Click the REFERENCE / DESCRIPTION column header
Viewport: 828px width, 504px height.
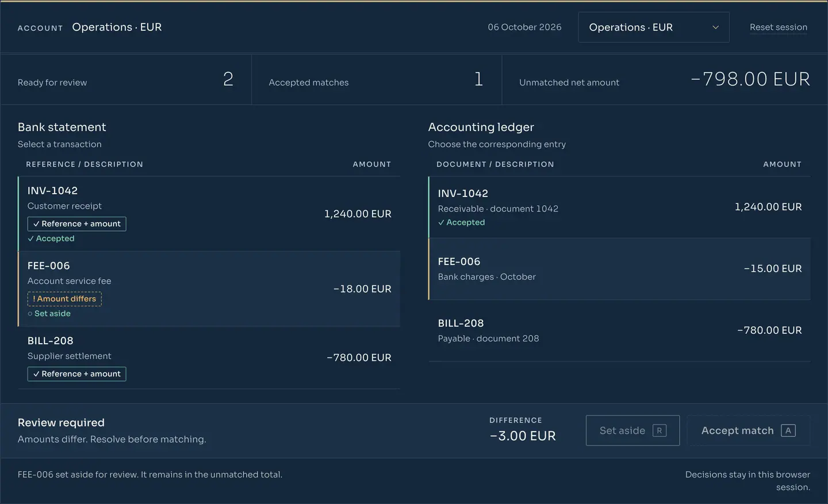(x=85, y=164)
